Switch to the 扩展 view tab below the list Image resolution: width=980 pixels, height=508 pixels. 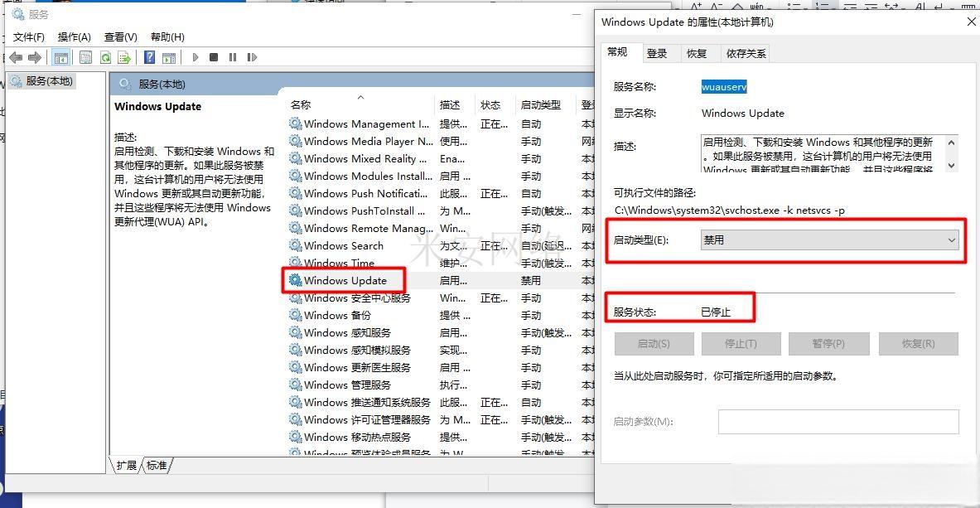tap(126, 466)
